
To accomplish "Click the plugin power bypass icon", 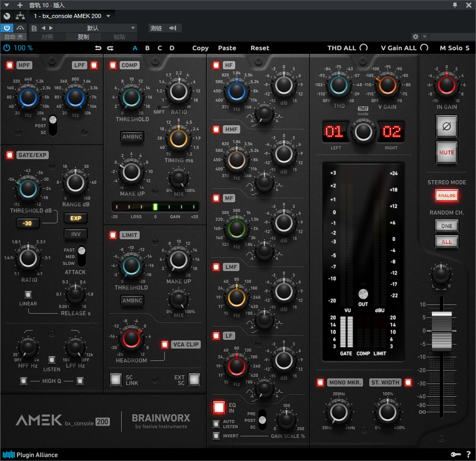I will click(7, 48).
